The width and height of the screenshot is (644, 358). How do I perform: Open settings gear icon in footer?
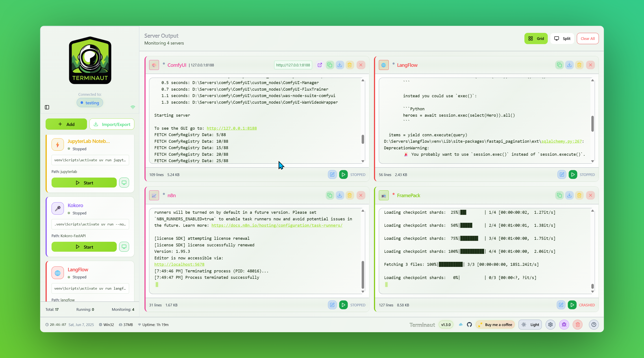click(550, 325)
